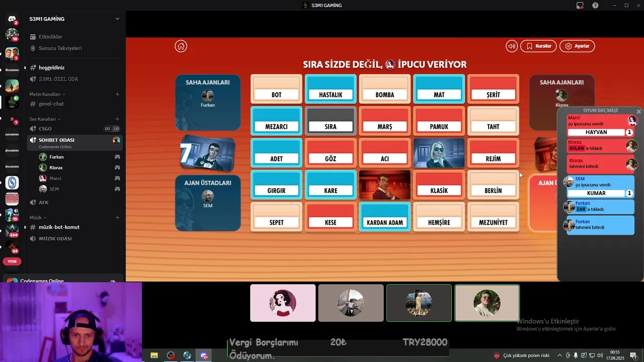Add a channel to Müzik category

(117, 218)
